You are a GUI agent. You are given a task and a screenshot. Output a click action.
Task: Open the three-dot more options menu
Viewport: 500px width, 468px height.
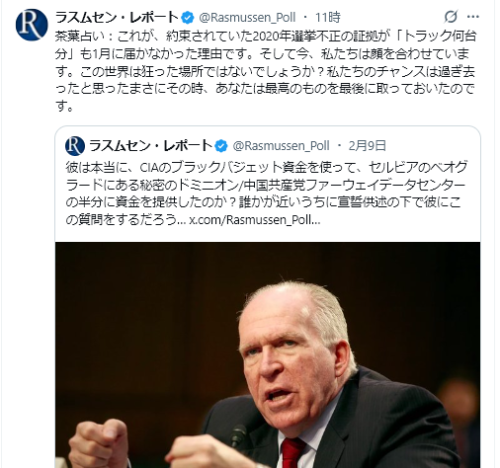point(473,17)
